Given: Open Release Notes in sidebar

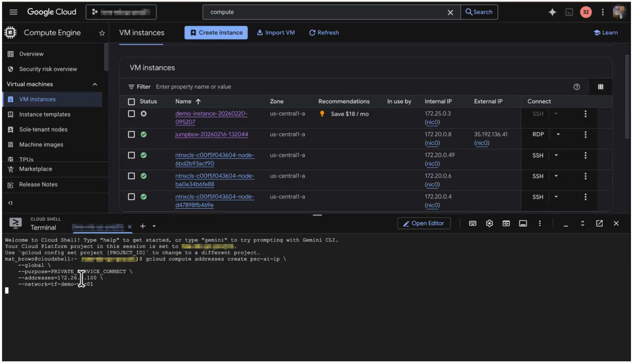Looking at the screenshot, I should [38, 185].
